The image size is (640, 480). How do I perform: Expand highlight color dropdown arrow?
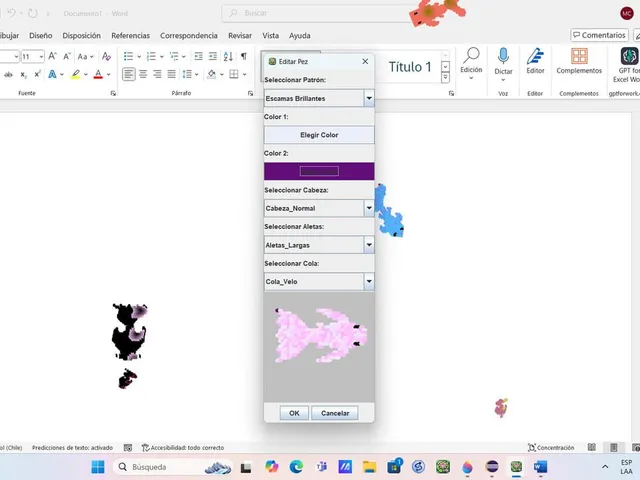pos(86,74)
